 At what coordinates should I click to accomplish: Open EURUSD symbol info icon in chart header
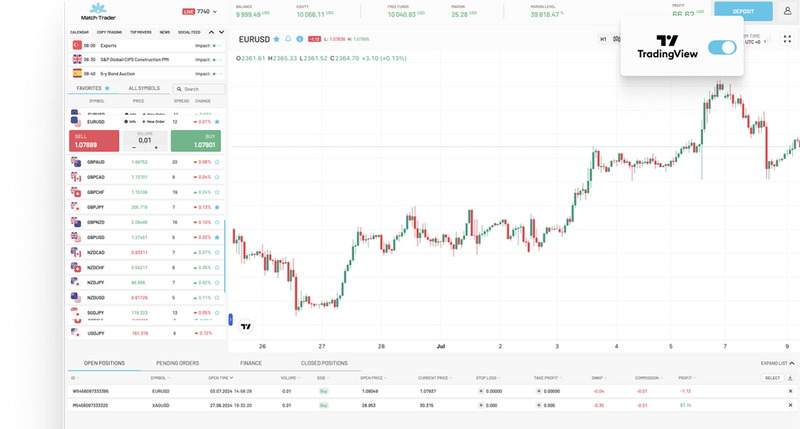(x=298, y=39)
